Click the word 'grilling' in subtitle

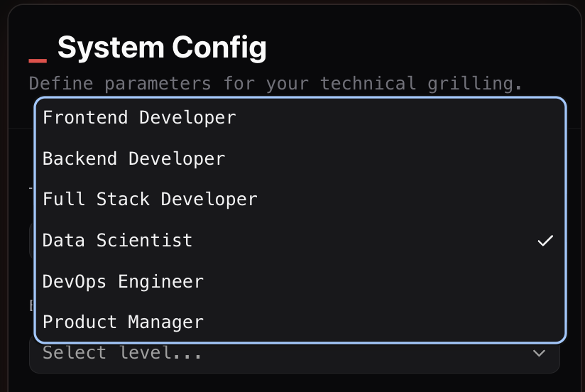pos(474,83)
